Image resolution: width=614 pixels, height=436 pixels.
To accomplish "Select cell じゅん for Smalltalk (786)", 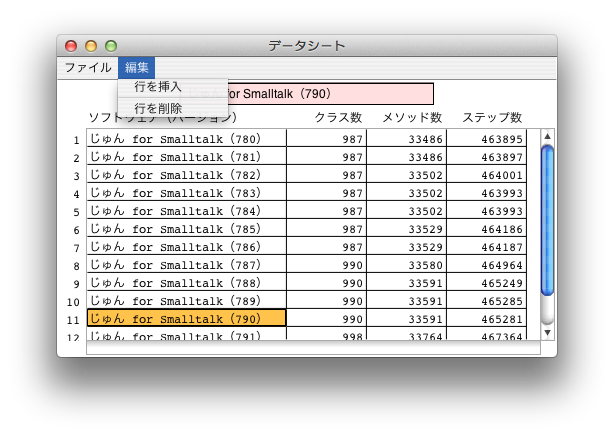I will coord(187,247).
